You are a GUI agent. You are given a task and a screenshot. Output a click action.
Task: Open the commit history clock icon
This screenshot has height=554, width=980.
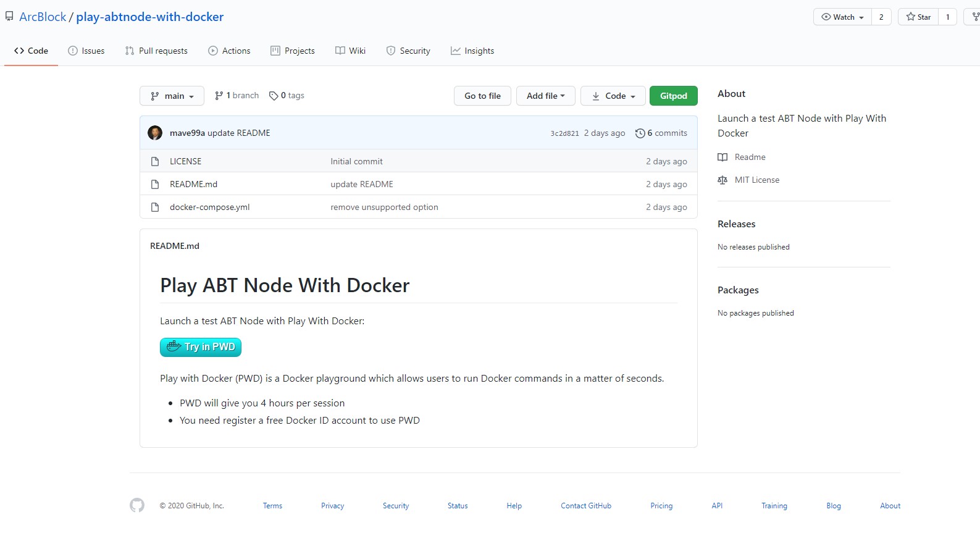pyautogui.click(x=640, y=133)
